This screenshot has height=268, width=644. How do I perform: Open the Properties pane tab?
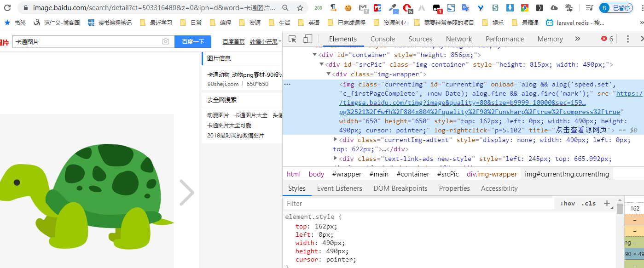(454, 188)
